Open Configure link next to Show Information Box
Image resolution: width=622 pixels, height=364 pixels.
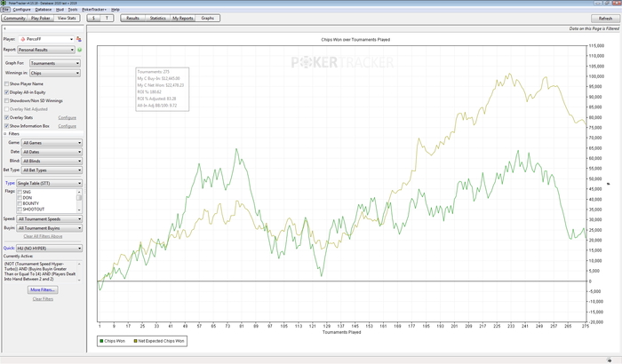click(68, 126)
